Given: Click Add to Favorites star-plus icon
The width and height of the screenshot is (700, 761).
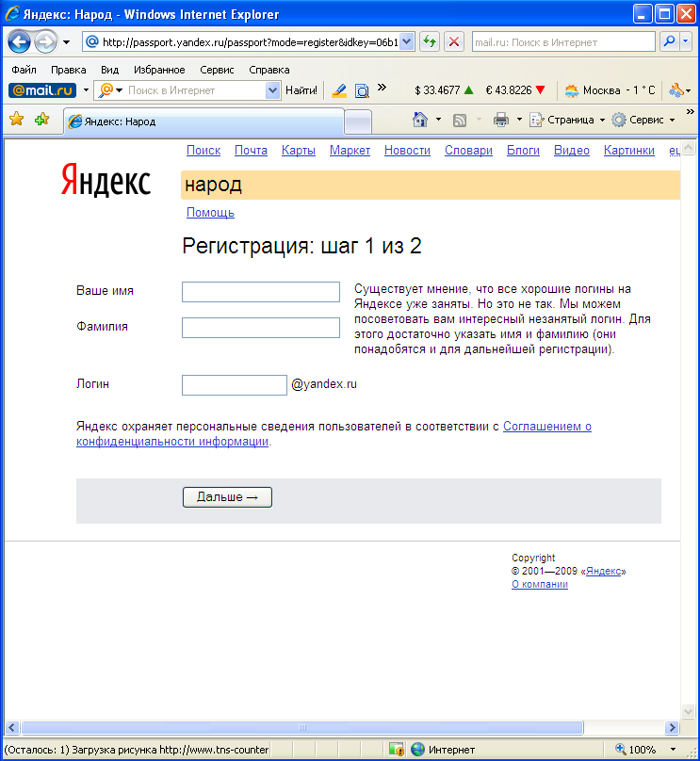Looking at the screenshot, I should coord(41,119).
